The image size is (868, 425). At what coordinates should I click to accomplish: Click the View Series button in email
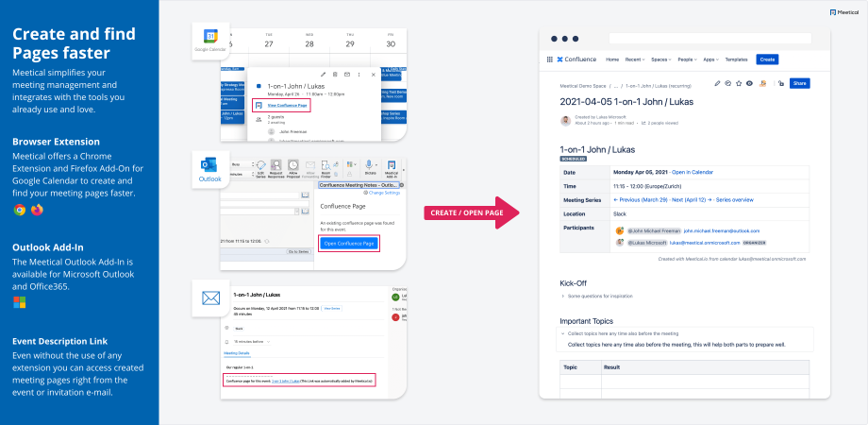pyautogui.click(x=331, y=308)
